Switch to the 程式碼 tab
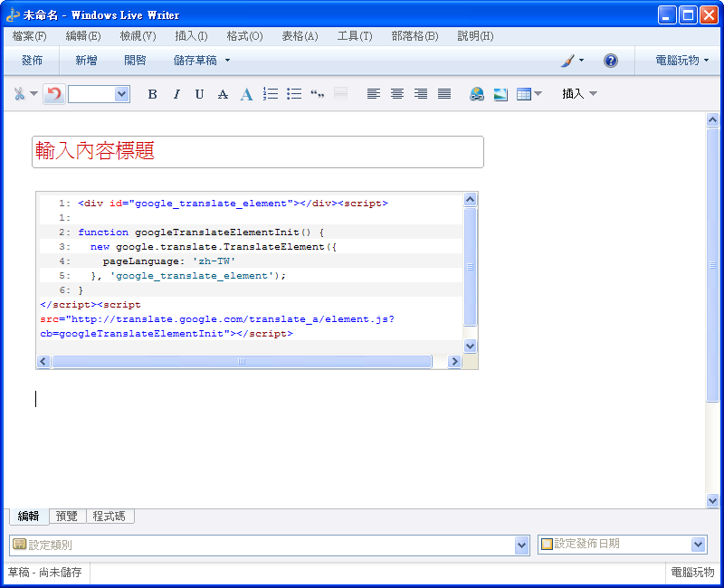The image size is (724, 588). point(110,516)
